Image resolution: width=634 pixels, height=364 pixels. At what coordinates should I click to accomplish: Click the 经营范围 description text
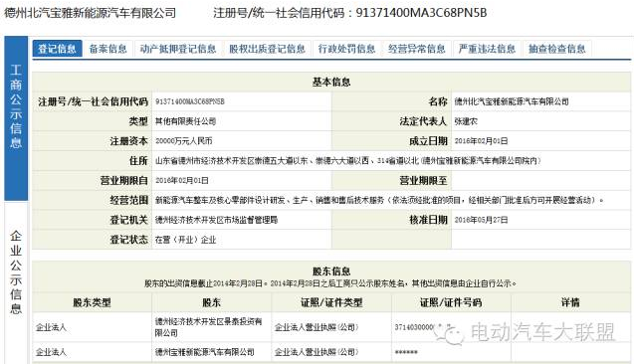point(379,200)
